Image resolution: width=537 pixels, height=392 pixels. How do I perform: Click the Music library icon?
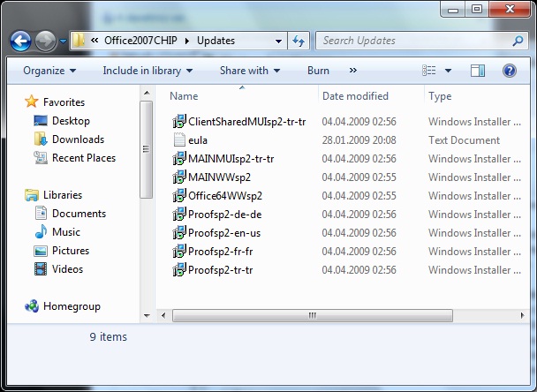(x=41, y=232)
